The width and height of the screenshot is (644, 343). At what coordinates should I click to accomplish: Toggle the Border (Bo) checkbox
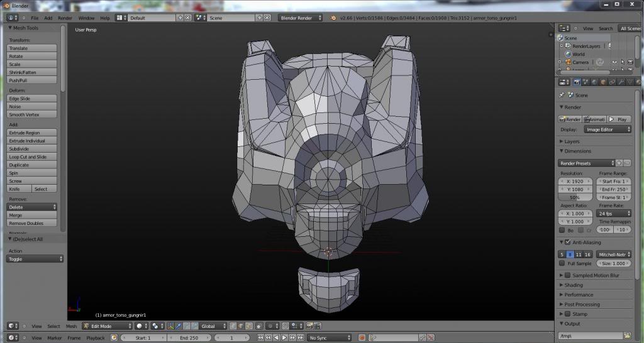(x=562, y=230)
